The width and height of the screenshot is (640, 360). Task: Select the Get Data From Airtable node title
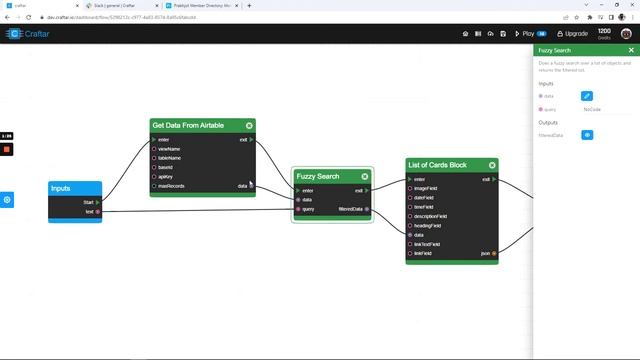click(188, 125)
